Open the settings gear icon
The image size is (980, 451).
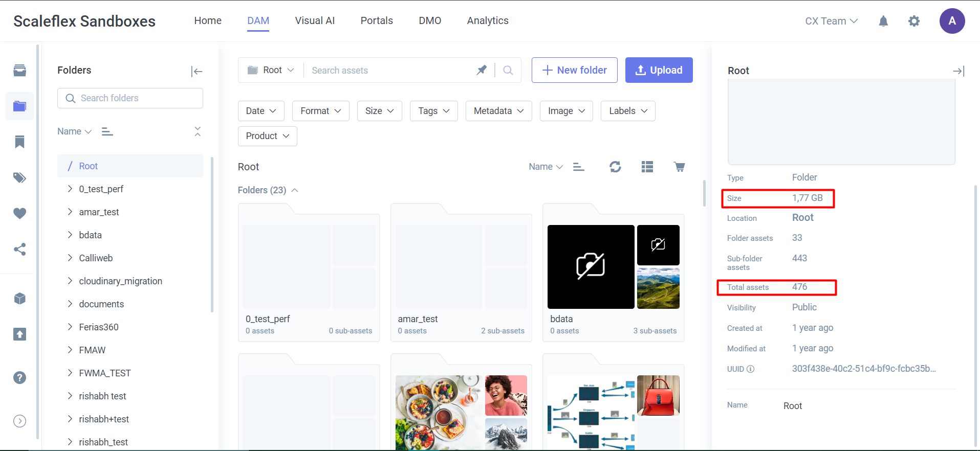pos(914,21)
